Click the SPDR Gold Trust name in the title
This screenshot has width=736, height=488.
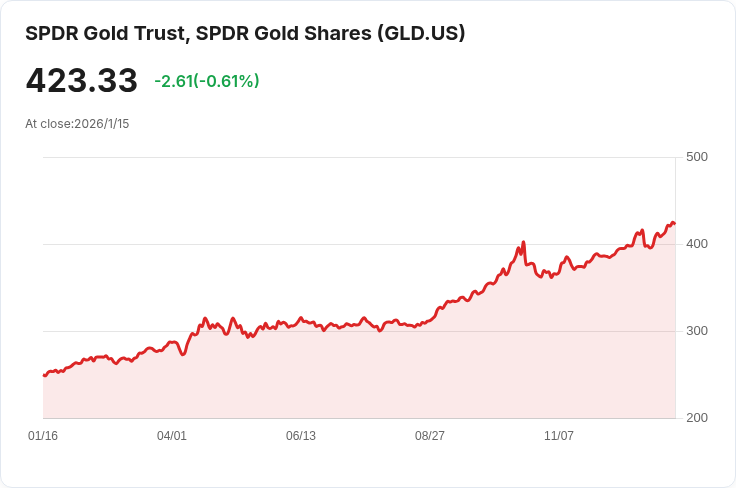(105, 33)
